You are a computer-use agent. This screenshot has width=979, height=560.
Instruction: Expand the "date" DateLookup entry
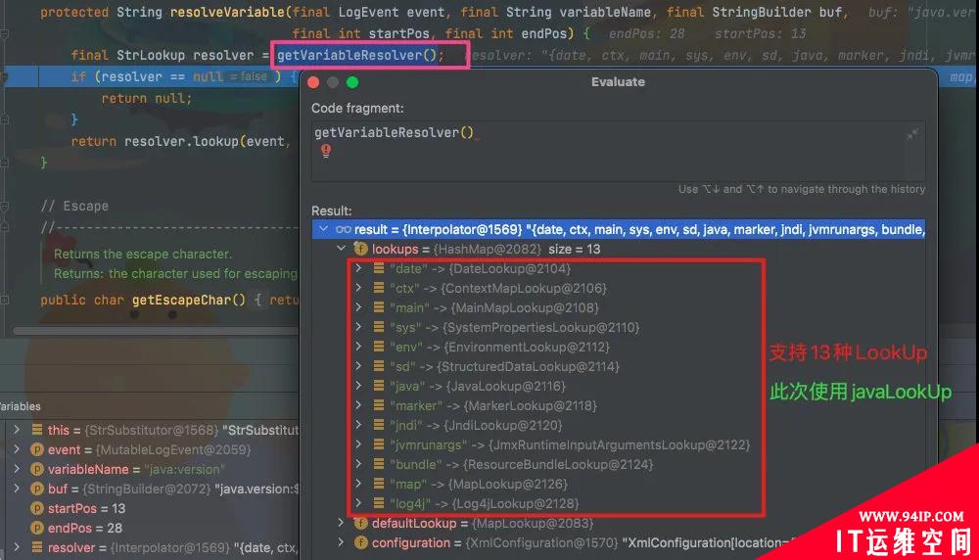(x=359, y=268)
